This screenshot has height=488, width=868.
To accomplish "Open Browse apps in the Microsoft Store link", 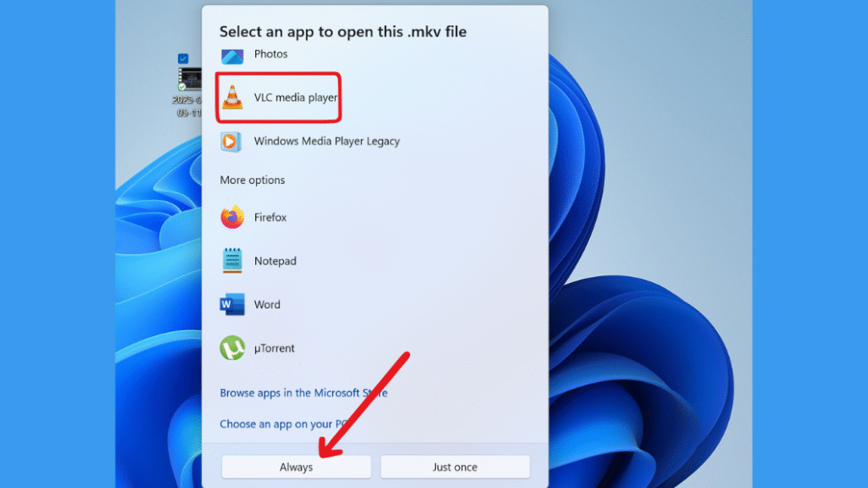I will 303,393.
